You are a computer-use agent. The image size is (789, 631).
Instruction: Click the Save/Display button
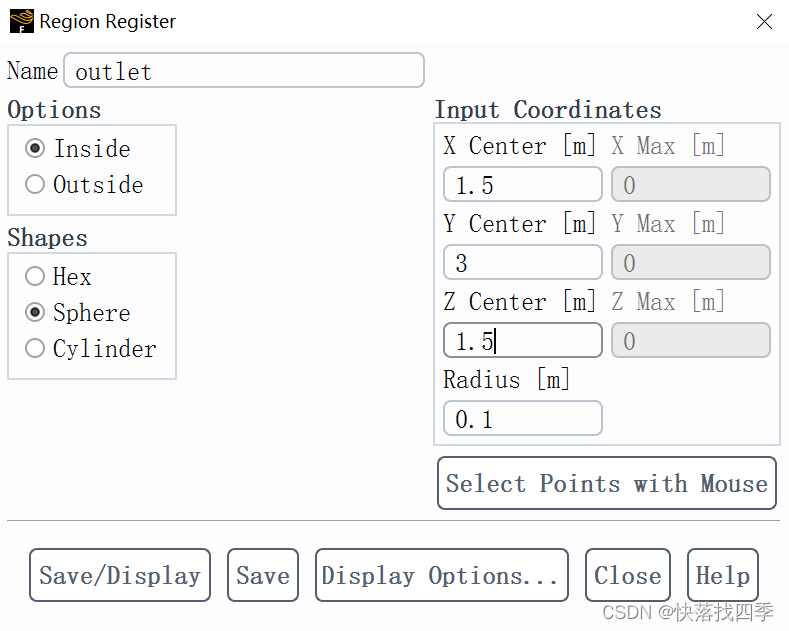120,575
